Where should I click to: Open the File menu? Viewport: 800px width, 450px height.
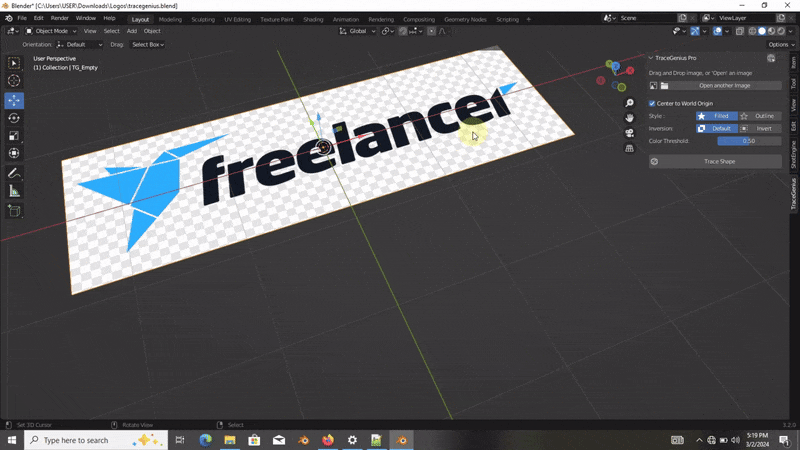[x=22, y=18]
